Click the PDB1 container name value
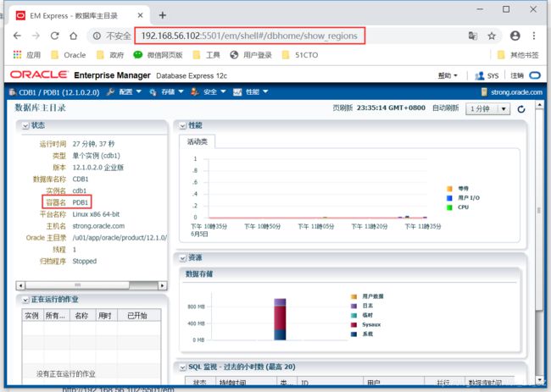 click(x=81, y=202)
